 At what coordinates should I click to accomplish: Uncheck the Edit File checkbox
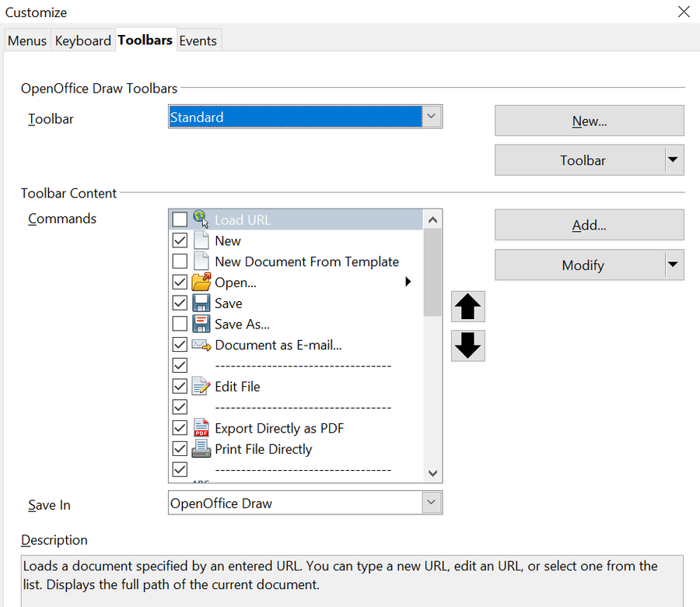point(180,386)
